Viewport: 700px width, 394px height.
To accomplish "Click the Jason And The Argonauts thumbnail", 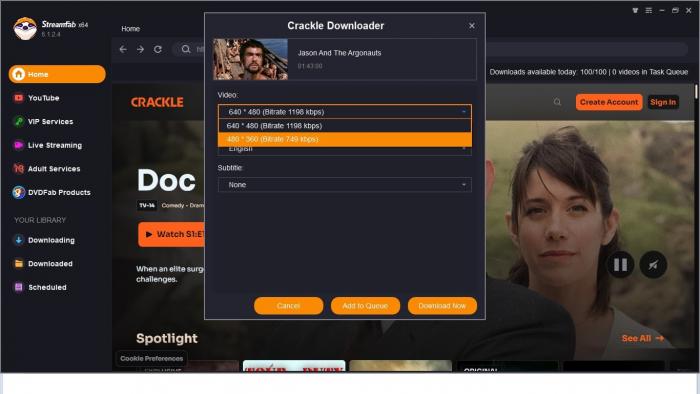I will point(250,59).
